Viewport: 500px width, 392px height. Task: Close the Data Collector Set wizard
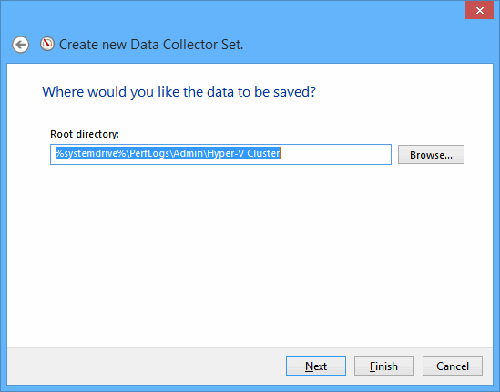[x=479, y=10]
